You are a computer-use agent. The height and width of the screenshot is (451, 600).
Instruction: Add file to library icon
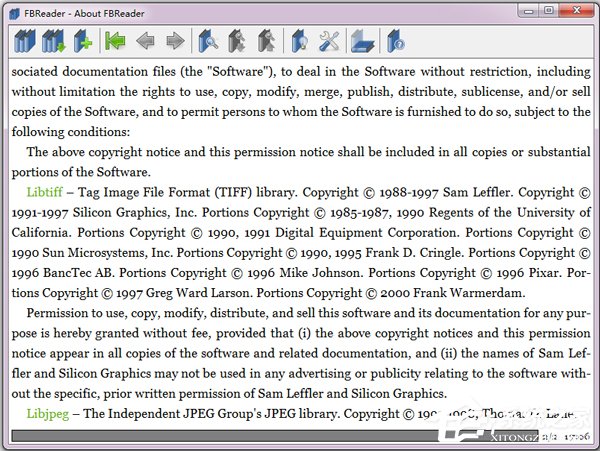click(x=83, y=41)
